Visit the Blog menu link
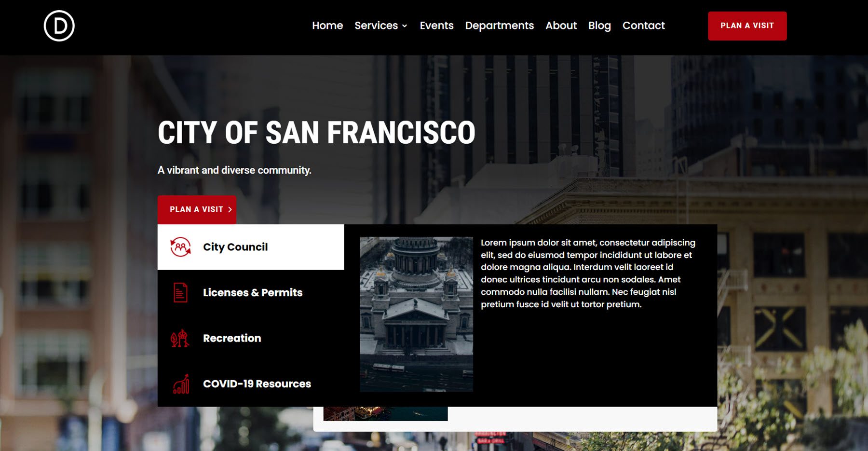 click(x=599, y=26)
